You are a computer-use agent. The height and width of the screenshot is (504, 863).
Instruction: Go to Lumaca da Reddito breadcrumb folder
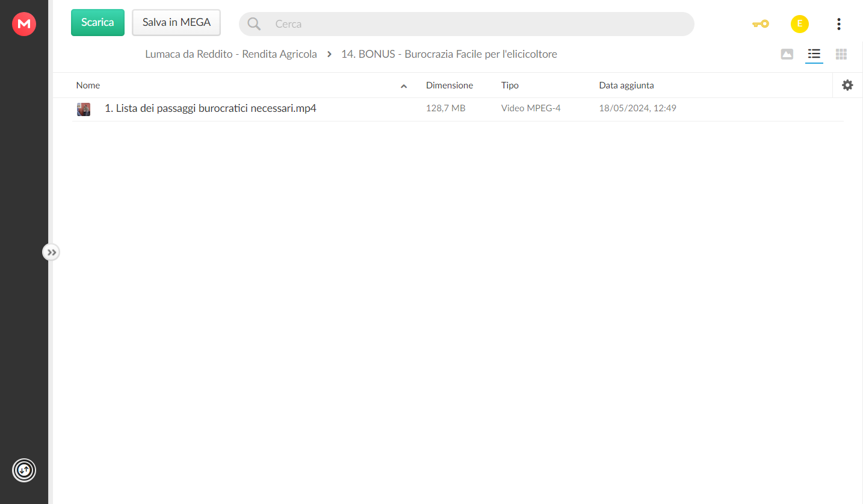[x=231, y=54]
